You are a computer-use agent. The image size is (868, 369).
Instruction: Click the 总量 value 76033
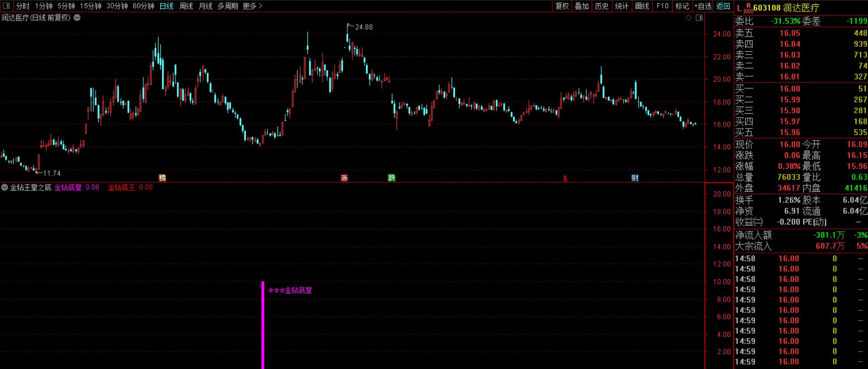789,177
